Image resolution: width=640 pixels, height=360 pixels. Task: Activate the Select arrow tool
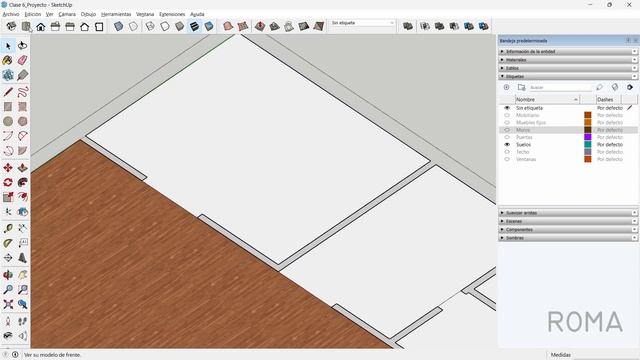pos(8,46)
